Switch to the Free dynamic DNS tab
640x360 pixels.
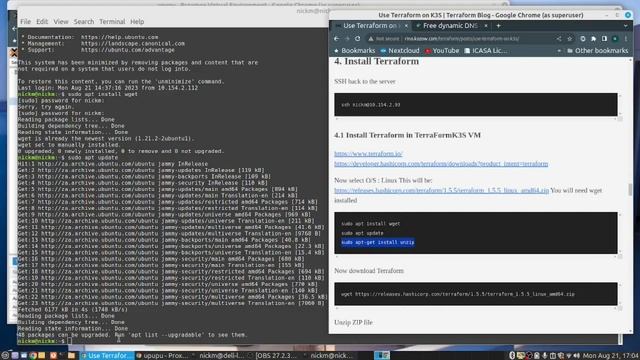pyautogui.click(x=451, y=26)
